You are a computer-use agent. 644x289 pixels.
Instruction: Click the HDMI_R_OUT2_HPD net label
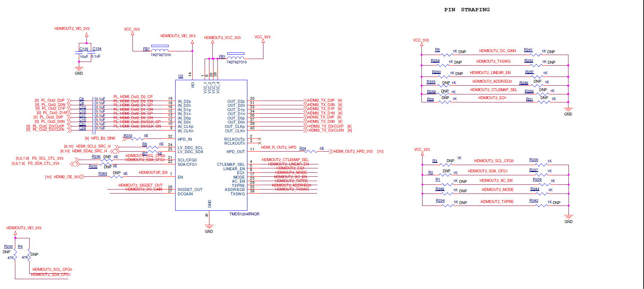point(278,147)
